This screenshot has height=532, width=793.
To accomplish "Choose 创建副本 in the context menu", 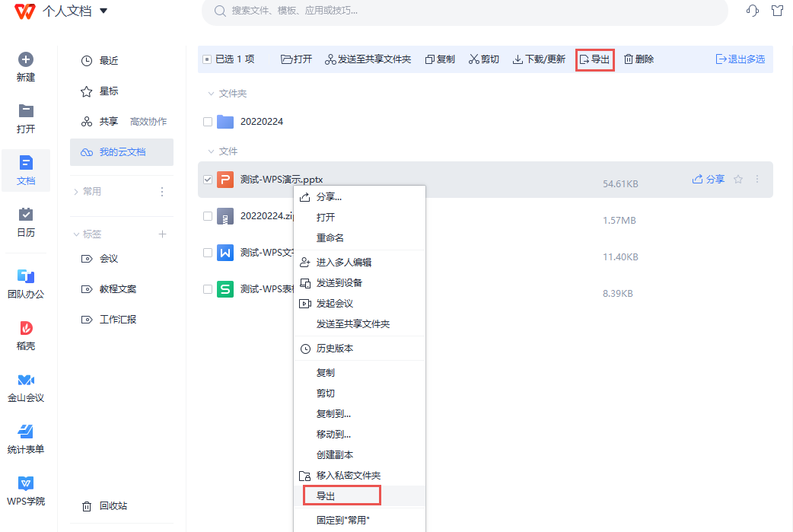I will click(x=359, y=455).
